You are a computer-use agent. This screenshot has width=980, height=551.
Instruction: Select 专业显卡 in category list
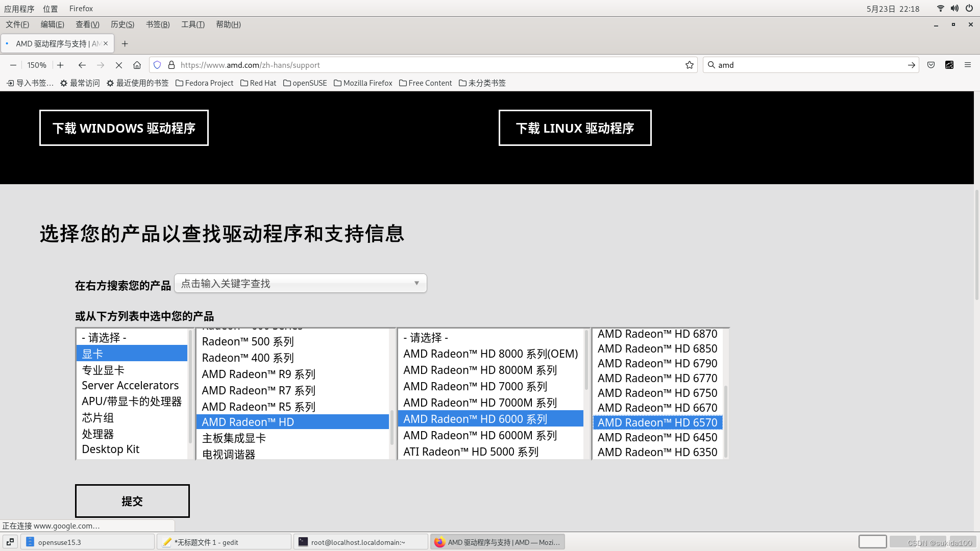point(132,370)
